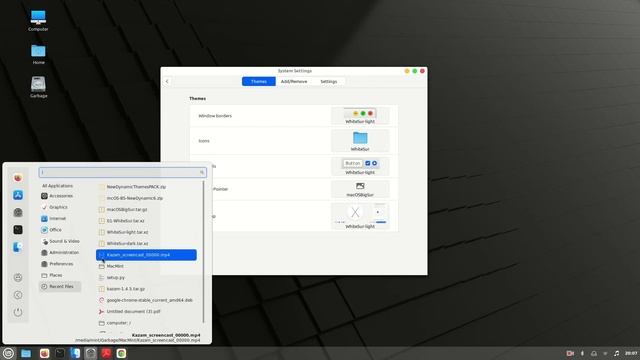Click the lock screen icon in menu
This screenshot has width=640, height=360.
coord(18,278)
